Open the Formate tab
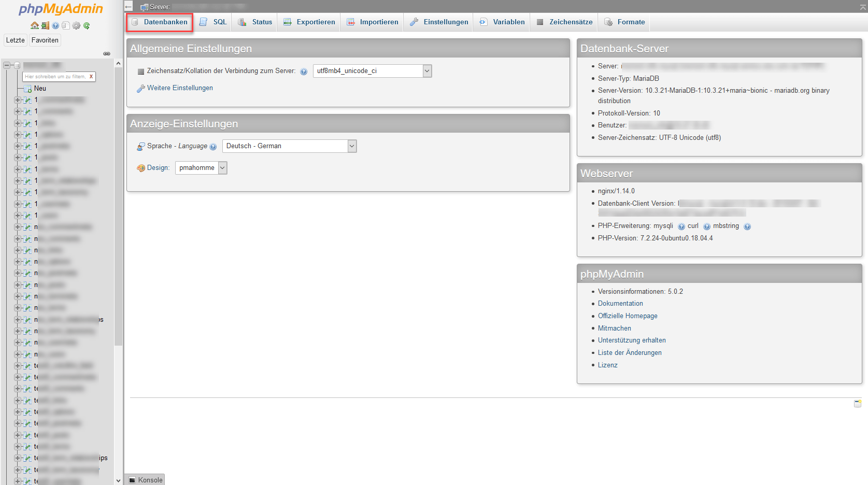 (x=624, y=22)
